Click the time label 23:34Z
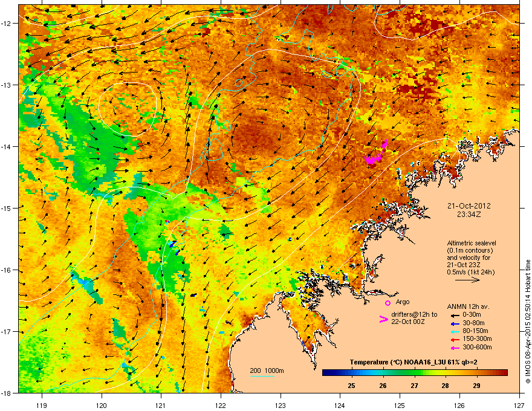The image size is (532, 411). [469, 215]
